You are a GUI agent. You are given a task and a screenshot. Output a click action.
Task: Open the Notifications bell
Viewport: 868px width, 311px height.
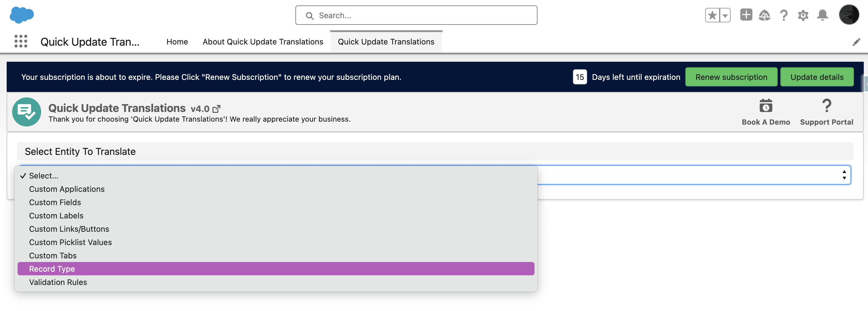823,15
